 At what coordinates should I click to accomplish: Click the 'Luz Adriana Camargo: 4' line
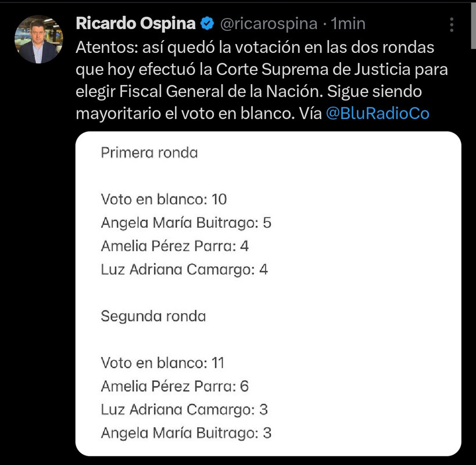pos(184,270)
